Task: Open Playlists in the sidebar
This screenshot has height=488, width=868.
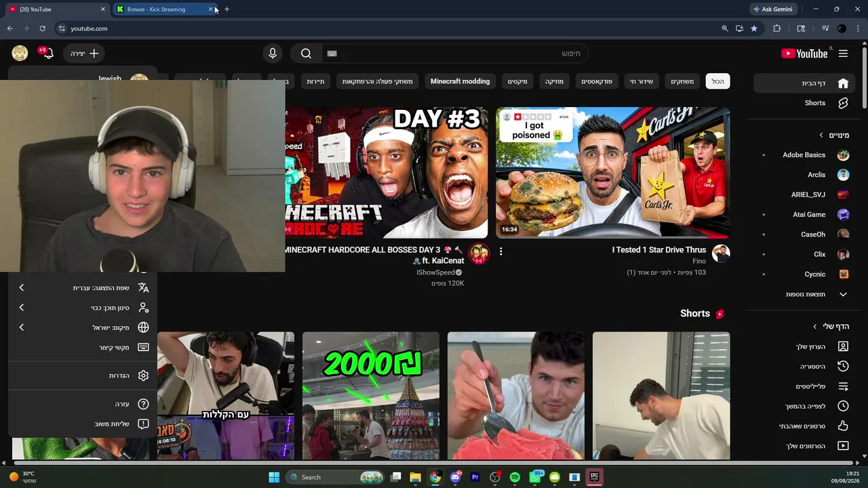Action: (804, 386)
